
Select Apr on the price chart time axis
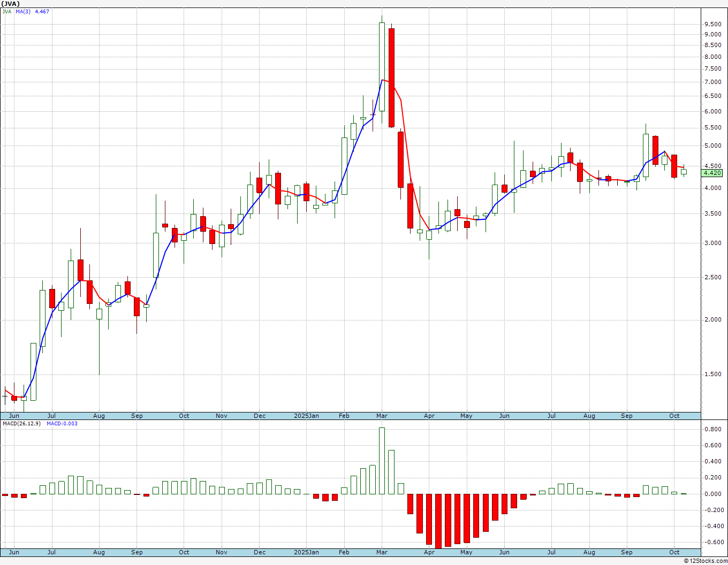coord(429,416)
